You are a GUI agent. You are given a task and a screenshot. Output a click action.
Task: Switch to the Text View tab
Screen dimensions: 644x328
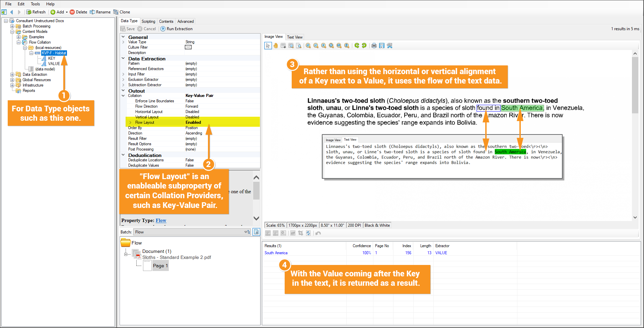pyautogui.click(x=295, y=37)
